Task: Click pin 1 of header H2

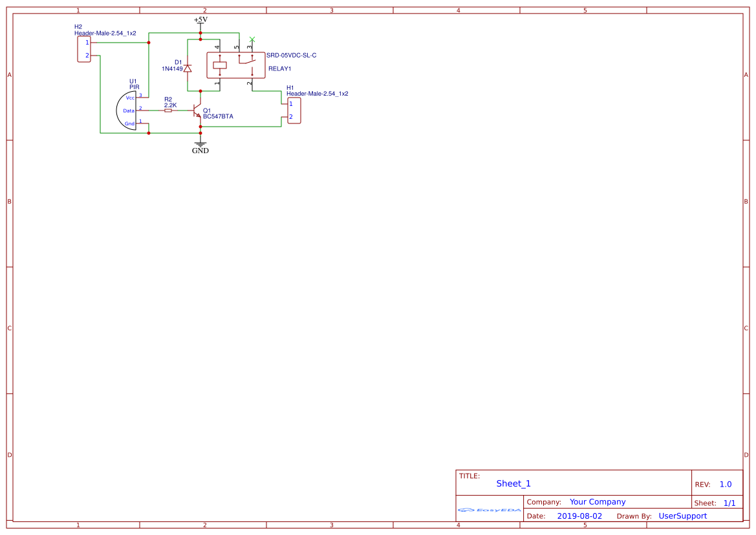Action: (x=87, y=43)
